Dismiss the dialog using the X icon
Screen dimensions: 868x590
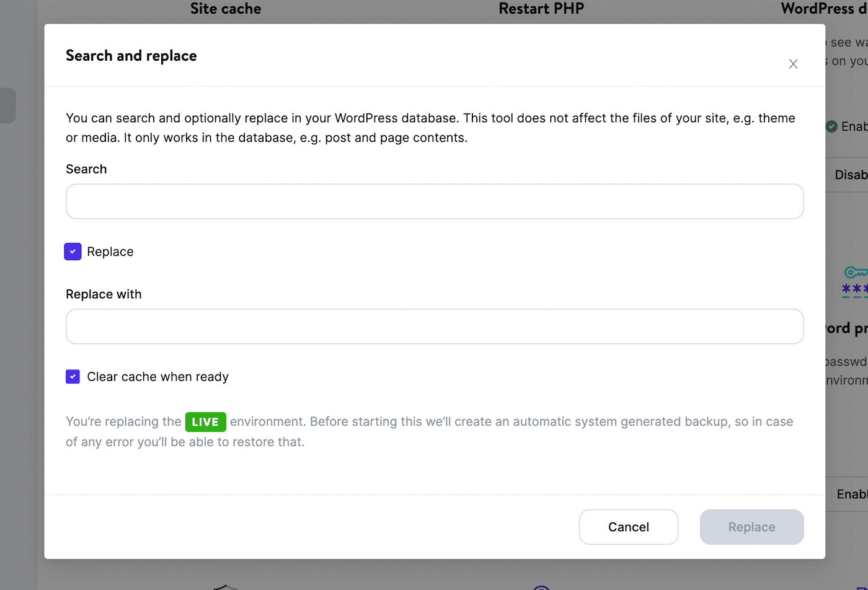(x=793, y=64)
